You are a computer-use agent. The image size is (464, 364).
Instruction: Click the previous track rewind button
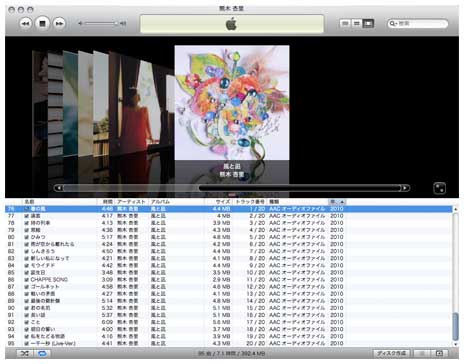[25, 23]
